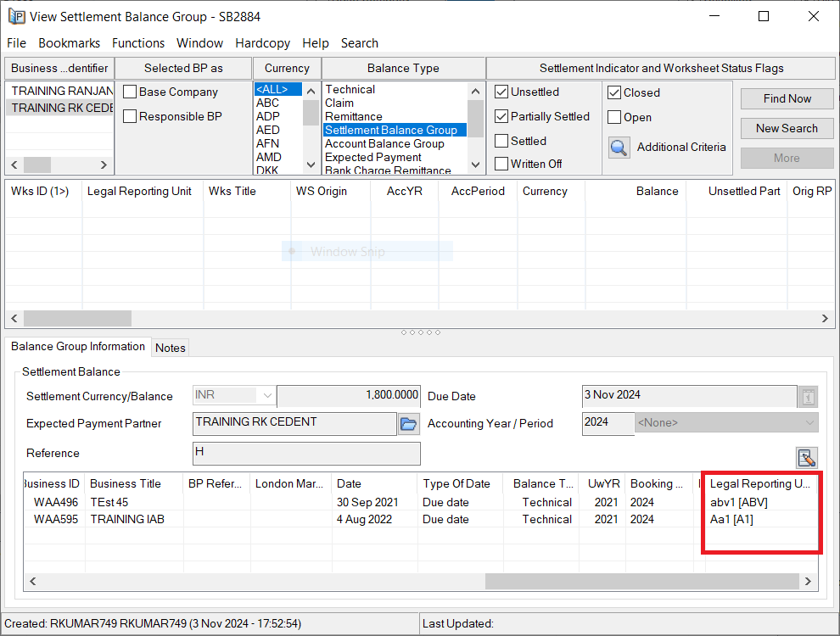Click the Additional Criteria magnifier icon
Viewport: 840px width, 636px height.
tap(619, 148)
